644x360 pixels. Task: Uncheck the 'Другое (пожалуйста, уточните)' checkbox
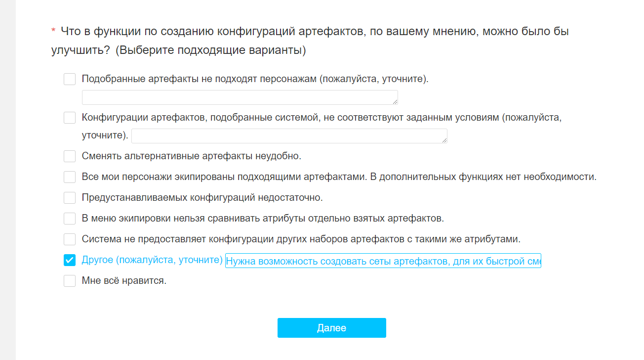click(x=70, y=260)
